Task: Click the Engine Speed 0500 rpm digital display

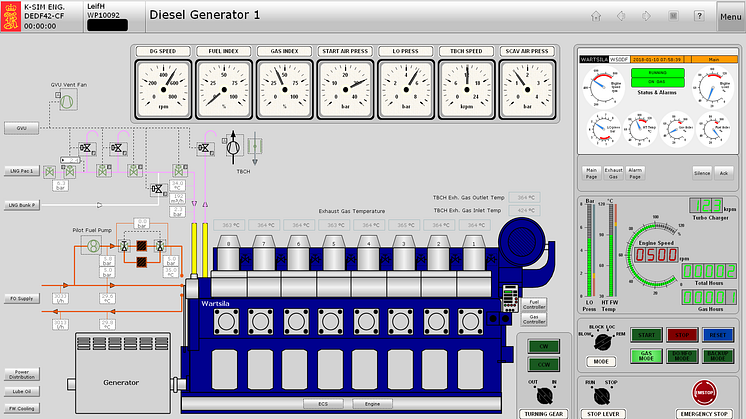Action: [656, 255]
